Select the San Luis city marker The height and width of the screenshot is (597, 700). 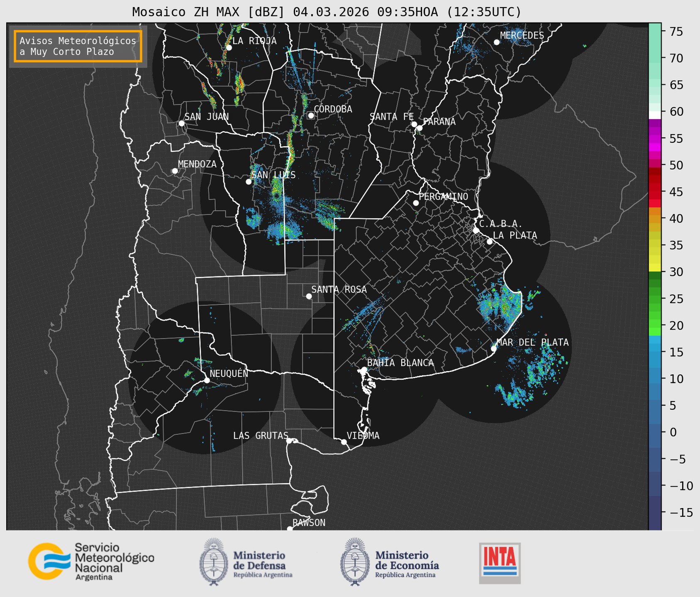click(x=249, y=181)
